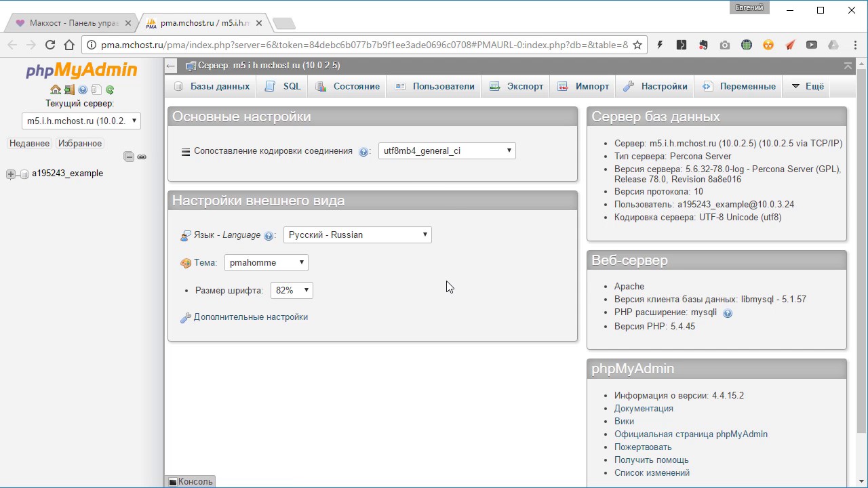Open the Экспорт tab
868x488 pixels.
click(517, 86)
